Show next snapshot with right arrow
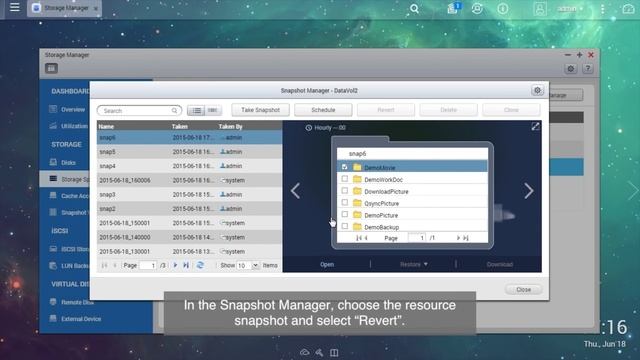This screenshot has width=640, height=360. [x=529, y=191]
